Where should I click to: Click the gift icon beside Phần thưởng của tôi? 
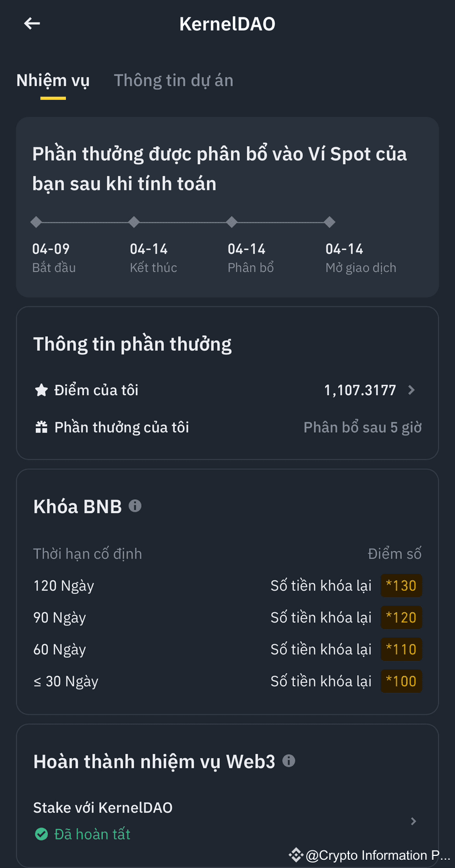click(x=41, y=427)
